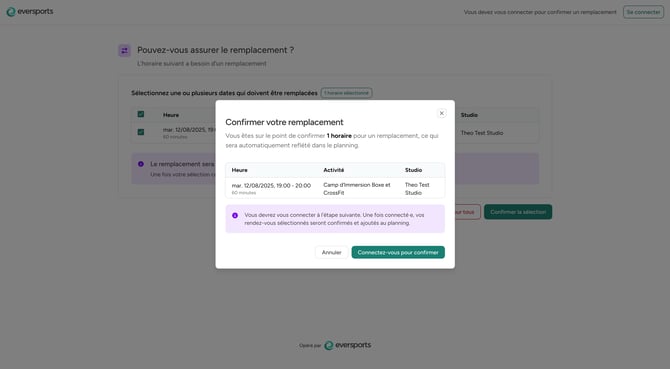Click the Se connecter button at top right
The height and width of the screenshot is (369, 670).
point(643,12)
